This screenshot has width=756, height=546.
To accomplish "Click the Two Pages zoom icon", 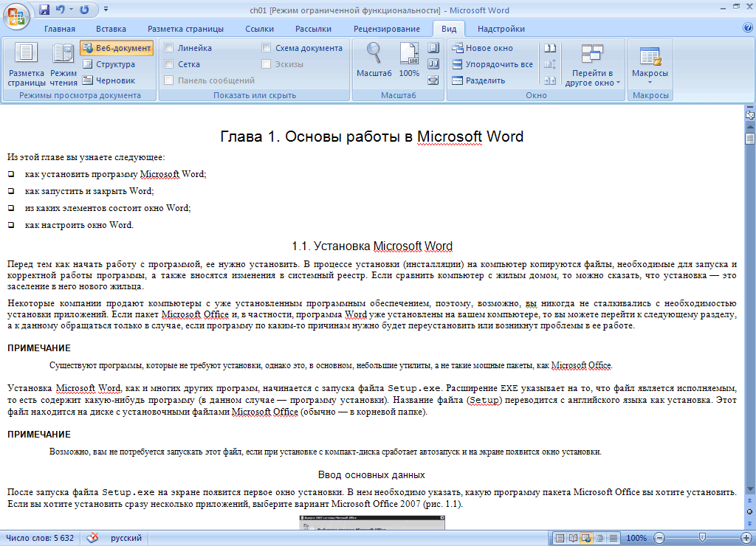I will point(433,64).
